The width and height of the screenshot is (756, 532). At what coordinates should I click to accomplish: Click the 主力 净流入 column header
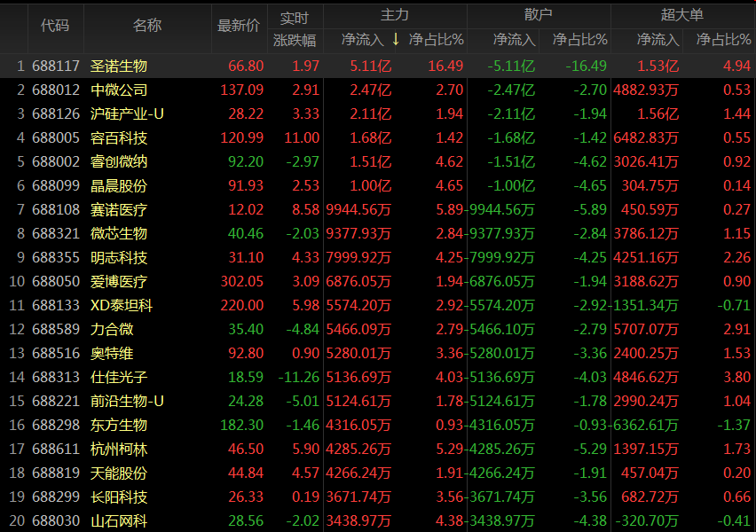pos(363,40)
